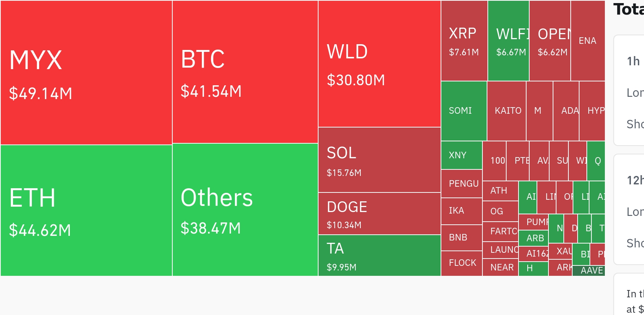
Task: Select the AAVE tile
Action: click(589, 271)
